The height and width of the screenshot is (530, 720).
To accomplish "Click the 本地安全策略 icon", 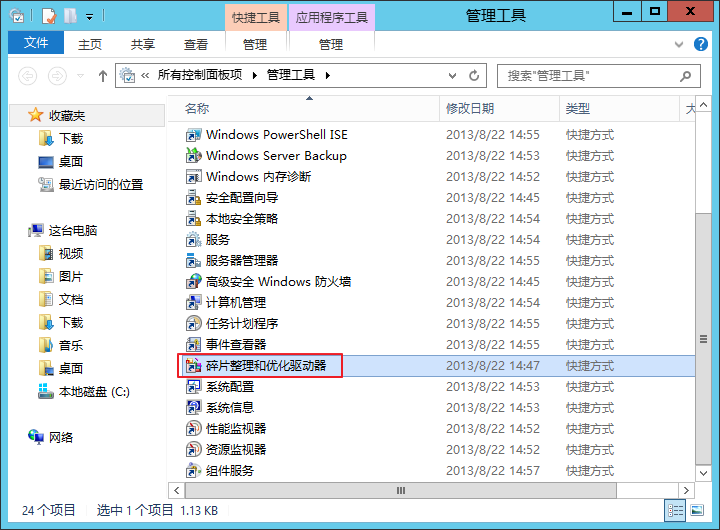I will click(x=193, y=219).
